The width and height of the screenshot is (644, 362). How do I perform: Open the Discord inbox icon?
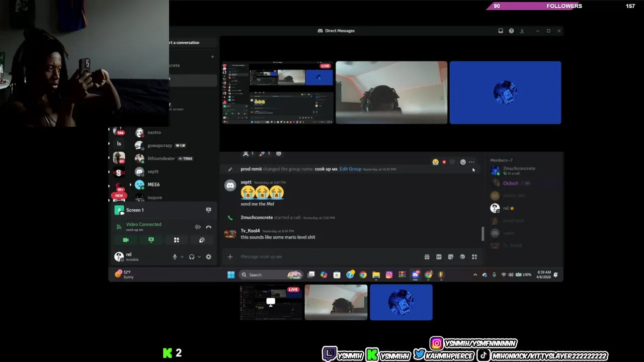tap(501, 31)
